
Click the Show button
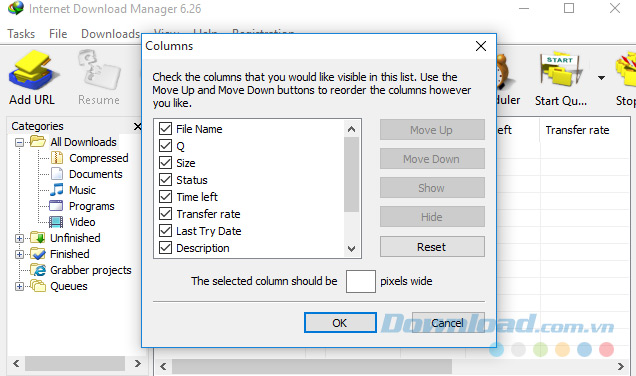click(x=432, y=188)
